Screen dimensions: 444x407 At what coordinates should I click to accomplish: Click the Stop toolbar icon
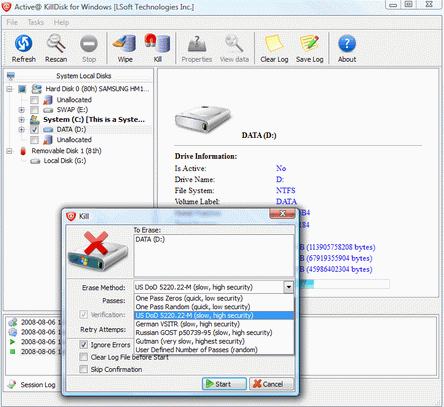click(89, 44)
